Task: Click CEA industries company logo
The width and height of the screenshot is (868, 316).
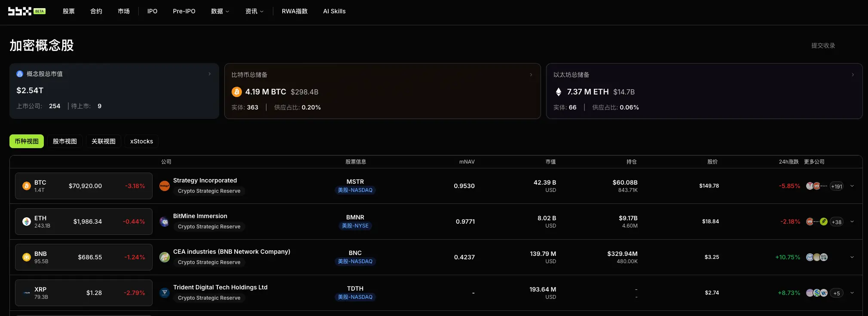Action: [165, 257]
